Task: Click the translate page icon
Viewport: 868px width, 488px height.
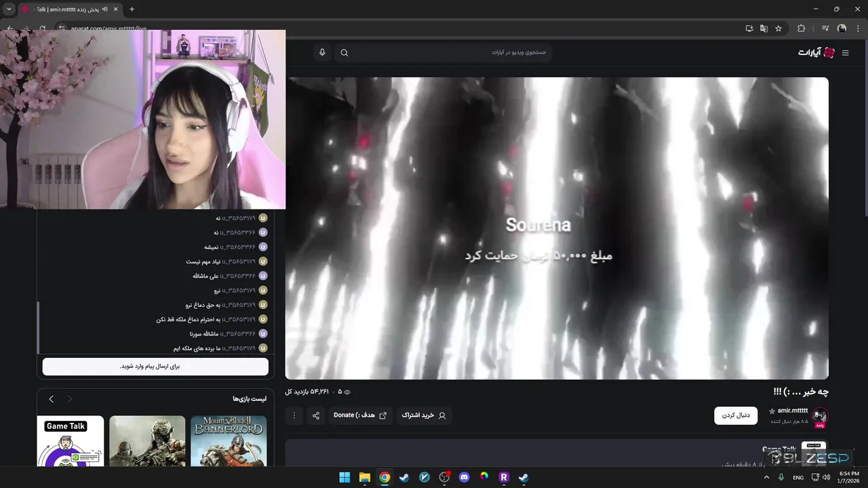Action: click(764, 28)
